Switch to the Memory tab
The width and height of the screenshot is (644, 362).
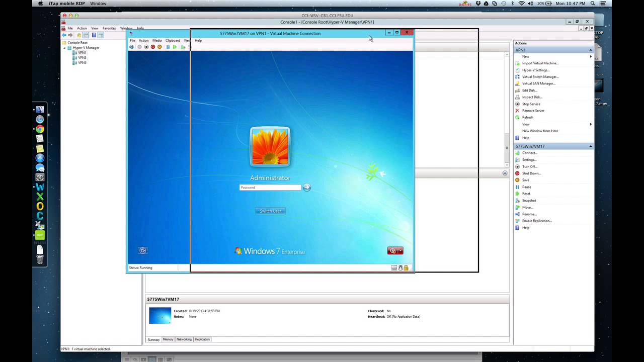click(x=168, y=339)
